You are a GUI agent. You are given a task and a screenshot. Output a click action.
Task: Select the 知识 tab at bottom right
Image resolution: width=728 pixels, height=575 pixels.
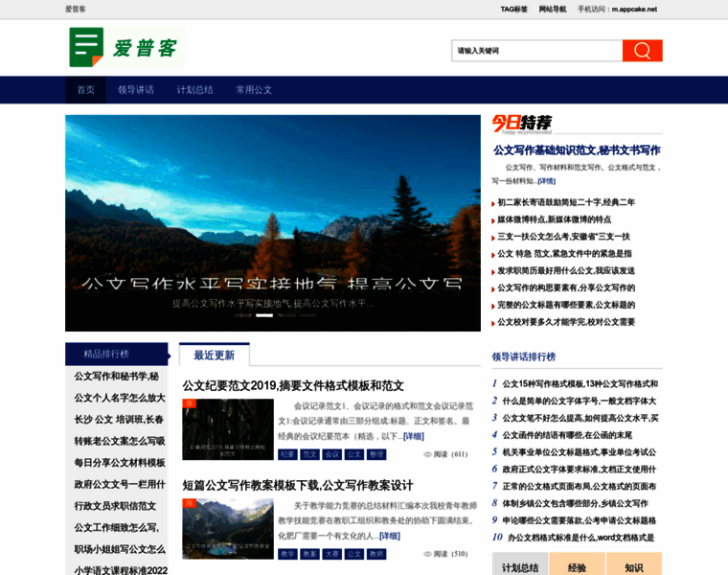coord(633,567)
